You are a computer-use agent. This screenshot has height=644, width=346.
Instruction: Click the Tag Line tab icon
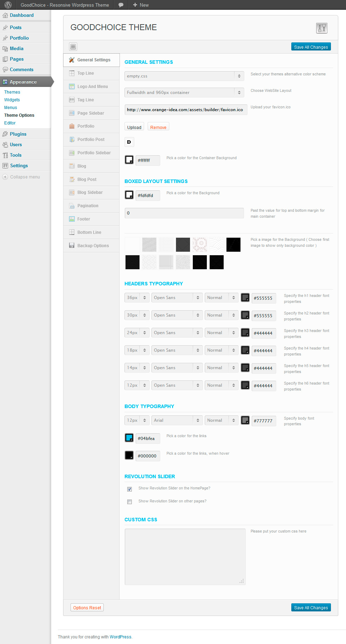point(72,100)
